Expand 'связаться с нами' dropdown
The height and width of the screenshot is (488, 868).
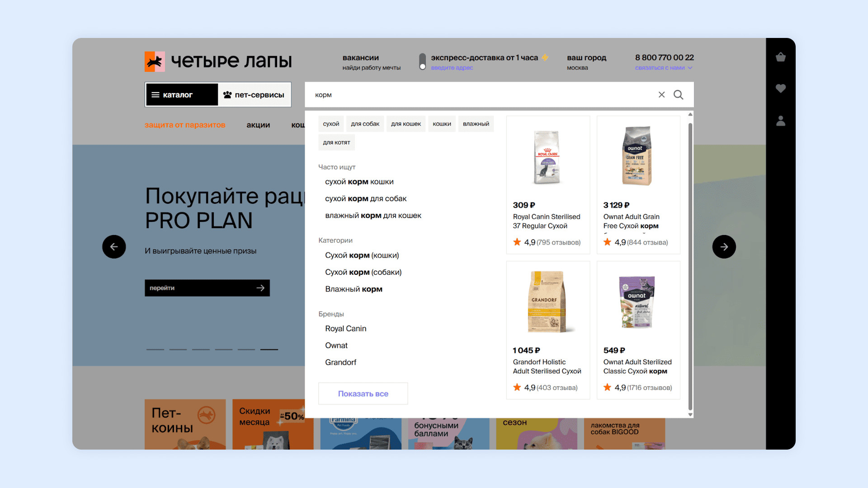pyautogui.click(x=663, y=68)
